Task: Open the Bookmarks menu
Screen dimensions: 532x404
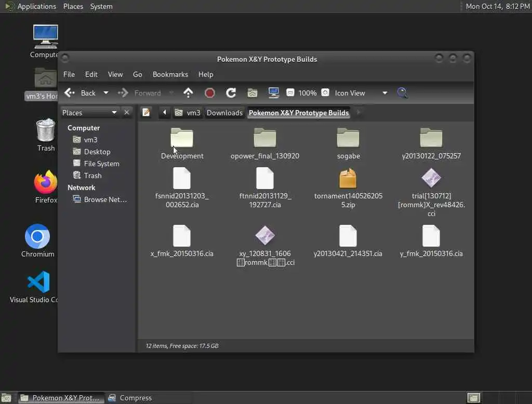Action: point(170,74)
